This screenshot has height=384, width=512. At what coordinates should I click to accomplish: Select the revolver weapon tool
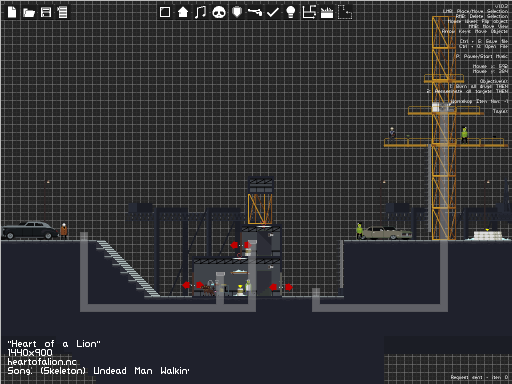point(255,12)
